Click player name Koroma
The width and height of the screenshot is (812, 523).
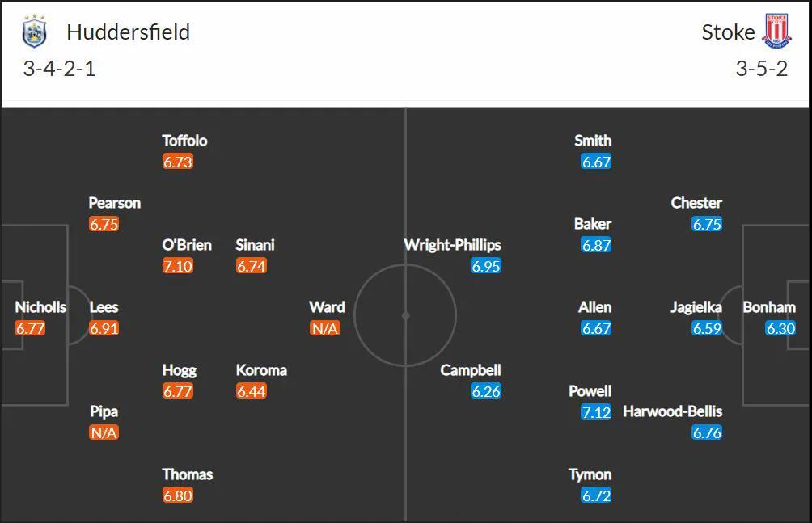261,370
